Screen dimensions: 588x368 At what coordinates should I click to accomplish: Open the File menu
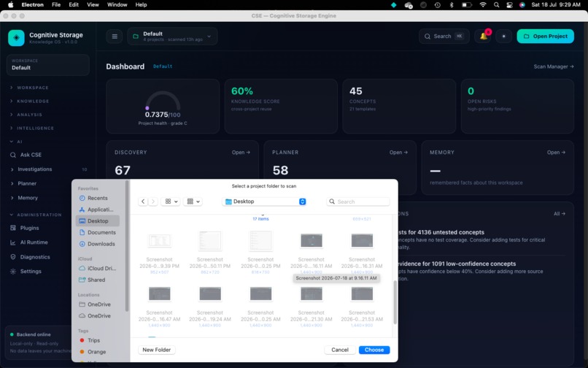(x=56, y=5)
